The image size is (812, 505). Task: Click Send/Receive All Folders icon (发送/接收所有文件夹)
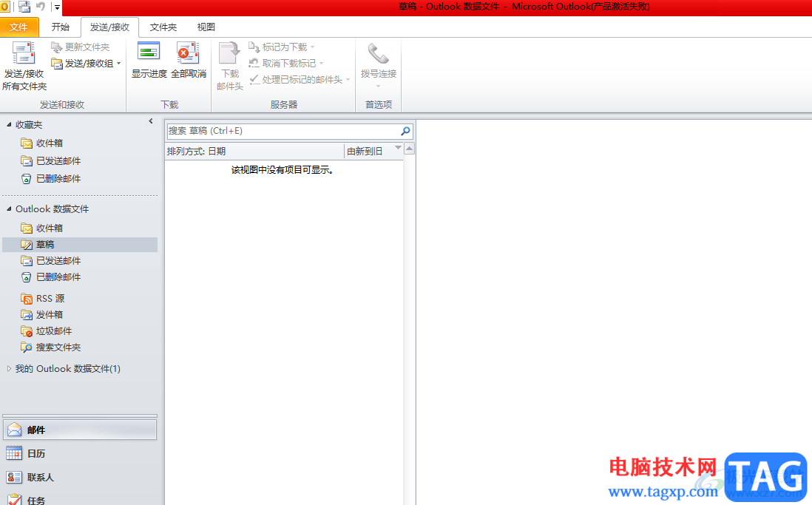(24, 52)
